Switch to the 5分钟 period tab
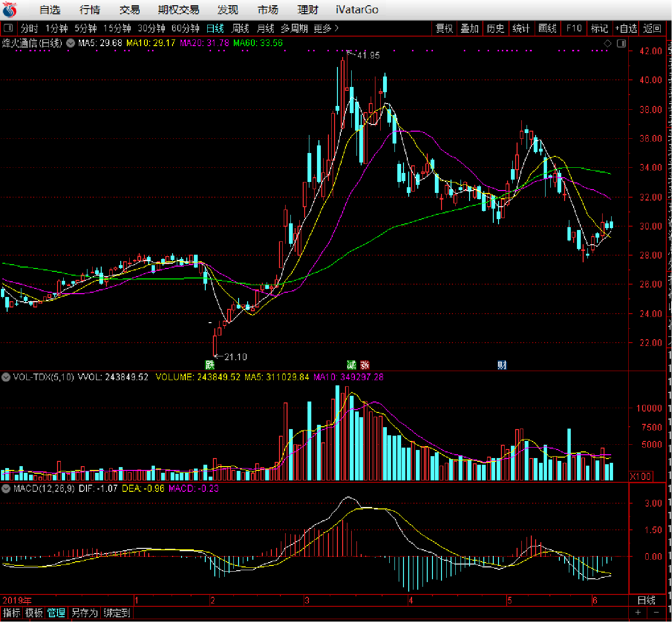This screenshot has width=672, height=622. click(x=86, y=29)
